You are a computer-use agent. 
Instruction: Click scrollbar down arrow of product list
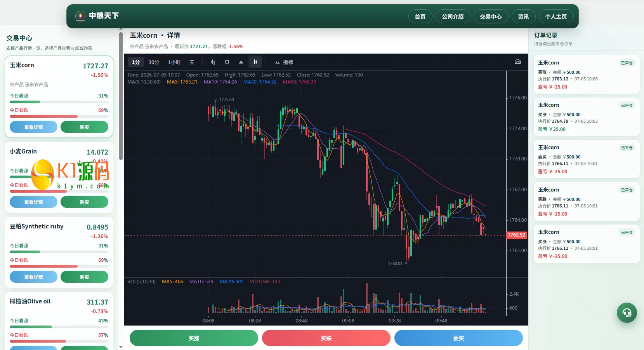121,347
